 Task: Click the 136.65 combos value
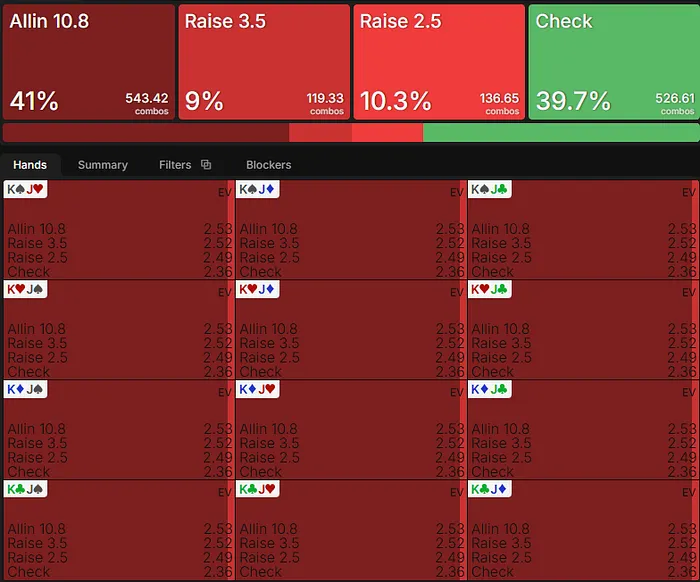pyautogui.click(x=499, y=98)
